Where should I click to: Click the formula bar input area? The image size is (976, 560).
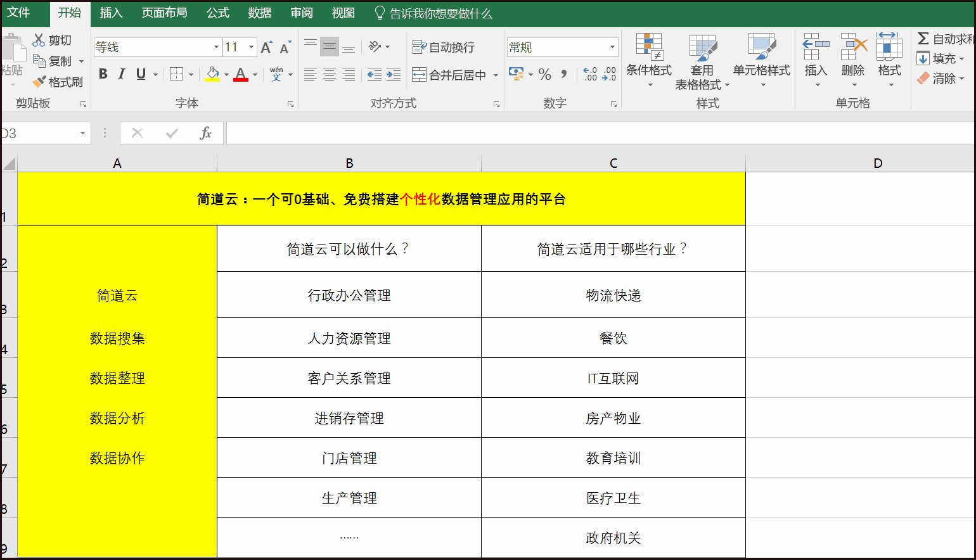click(x=600, y=133)
